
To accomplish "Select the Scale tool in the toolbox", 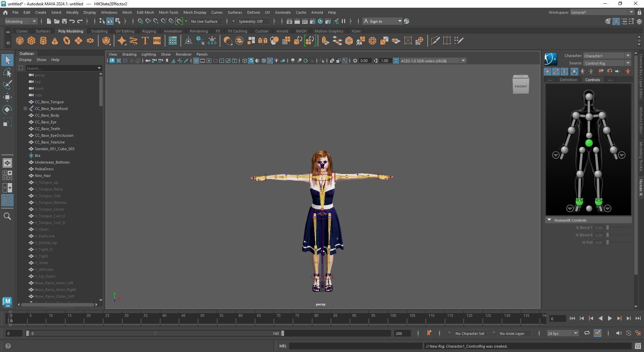I will pyautogui.click(x=7, y=122).
